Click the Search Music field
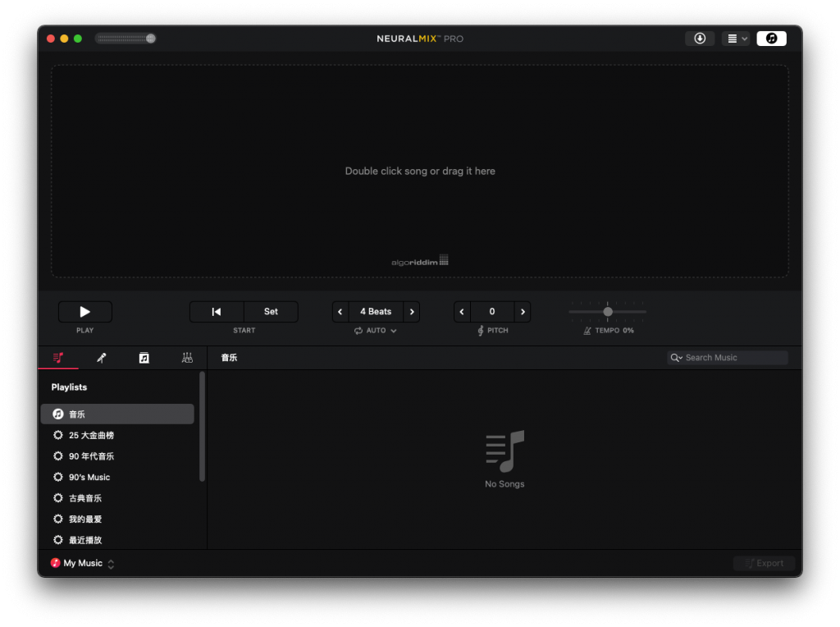840x627 pixels. pos(728,358)
